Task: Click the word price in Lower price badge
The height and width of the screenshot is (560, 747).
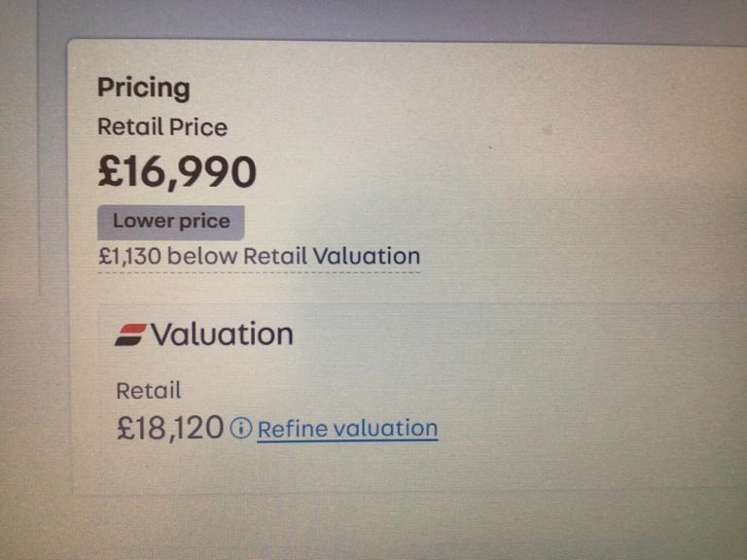Action: (x=205, y=222)
